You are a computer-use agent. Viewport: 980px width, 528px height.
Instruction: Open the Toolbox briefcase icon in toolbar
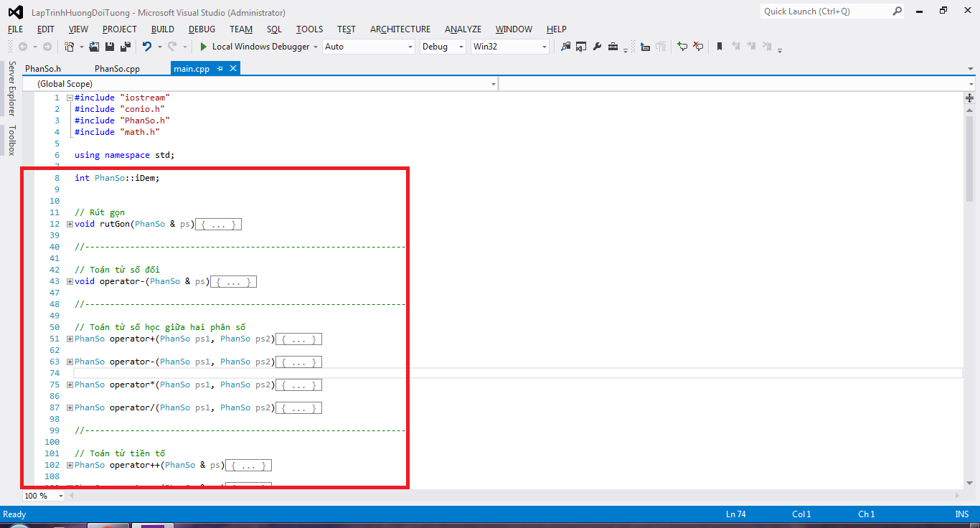tap(613, 47)
